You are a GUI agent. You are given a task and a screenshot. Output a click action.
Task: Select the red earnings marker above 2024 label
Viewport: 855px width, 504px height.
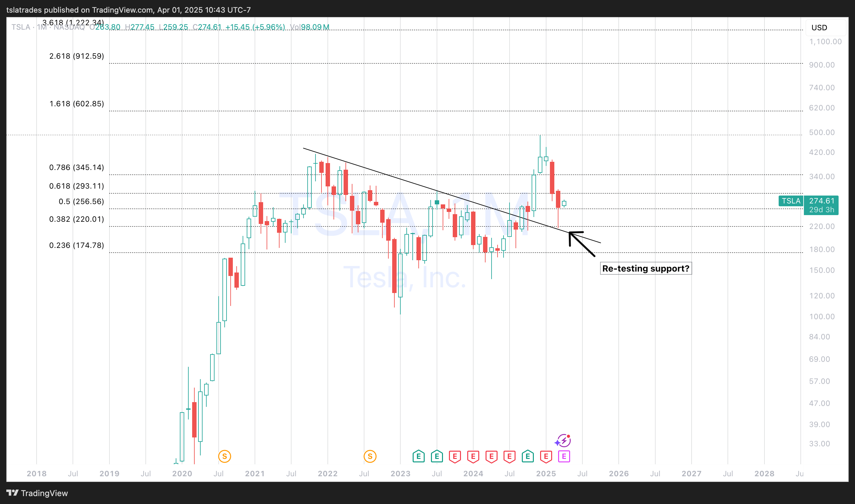coord(473,456)
